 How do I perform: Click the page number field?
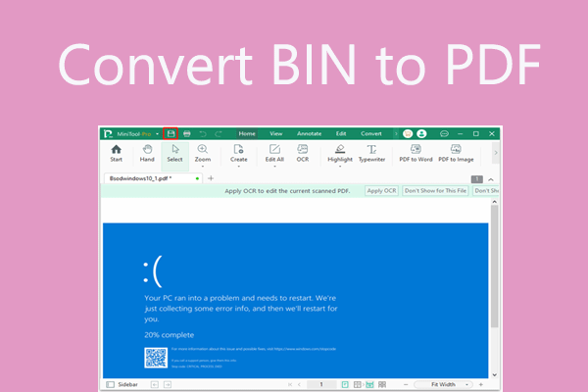coord(321,384)
